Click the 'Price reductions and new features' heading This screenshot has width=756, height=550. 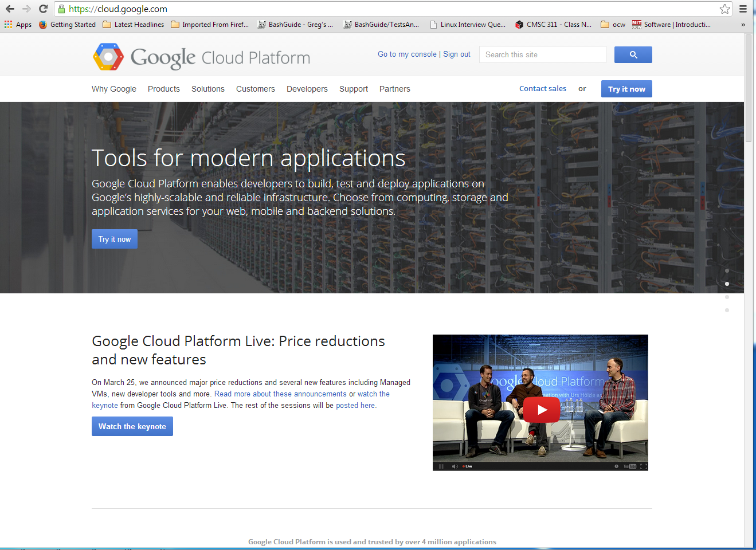[x=238, y=350]
